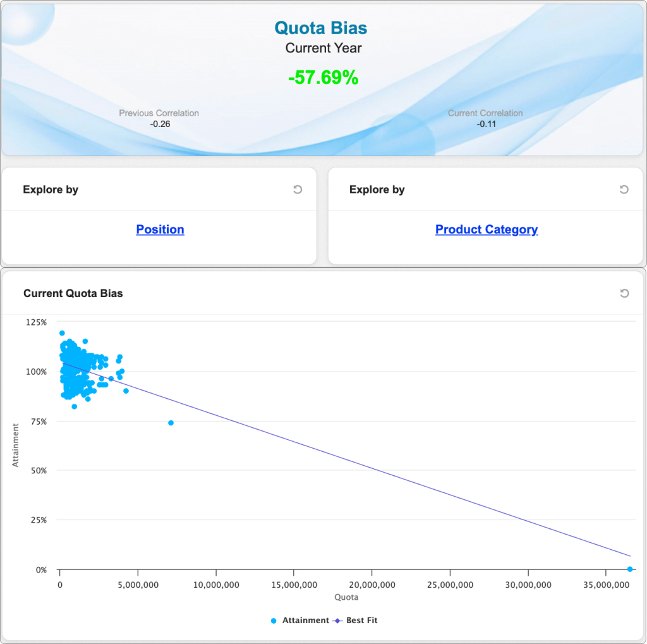Select the data point at 0% attainment

pyautogui.click(x=630, y=569)
